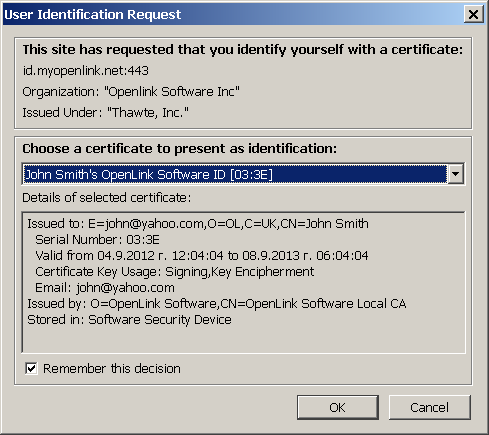Click the Issued Under Thawte, Inc. text
489x435 pixels.
click(x=106, y=113)
